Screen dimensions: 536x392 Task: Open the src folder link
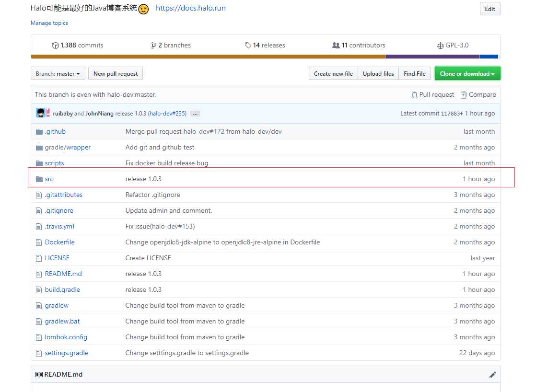[49, 179]
